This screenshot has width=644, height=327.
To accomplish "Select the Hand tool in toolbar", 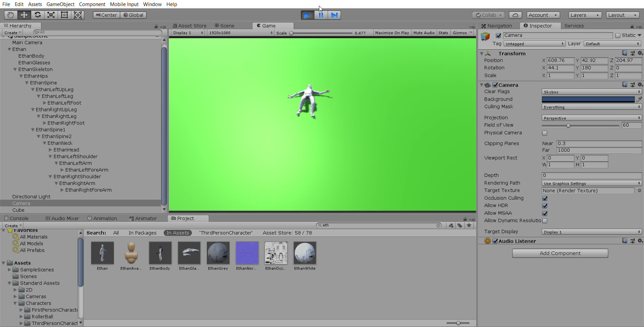I will click(11, 15).
